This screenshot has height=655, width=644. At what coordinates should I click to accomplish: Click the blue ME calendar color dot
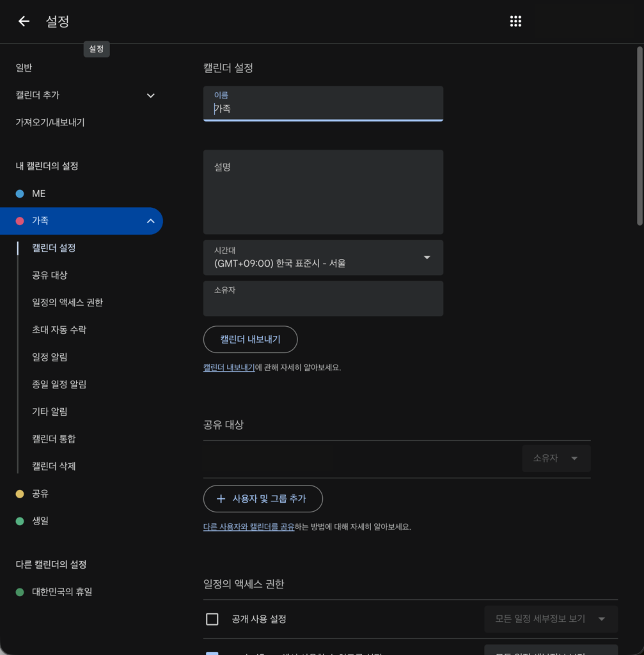point(20,194)
